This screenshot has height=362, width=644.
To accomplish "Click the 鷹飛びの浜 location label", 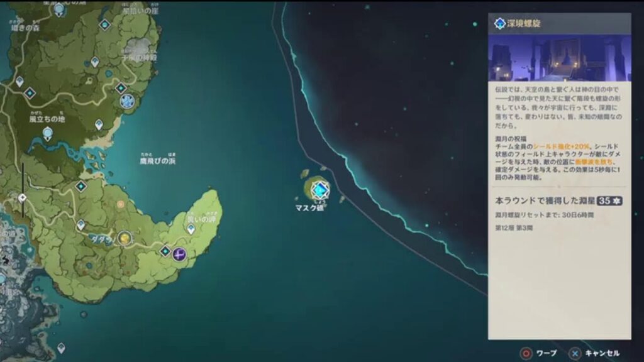I will click(x=157, y=161).
